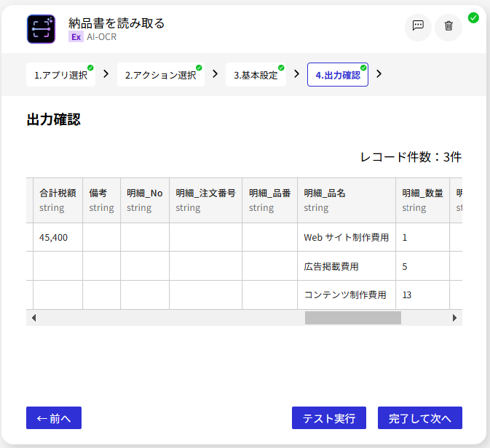490x448 pixels.
Task: Click chevron after 4.出力確認 step
Action: [379, 74]
